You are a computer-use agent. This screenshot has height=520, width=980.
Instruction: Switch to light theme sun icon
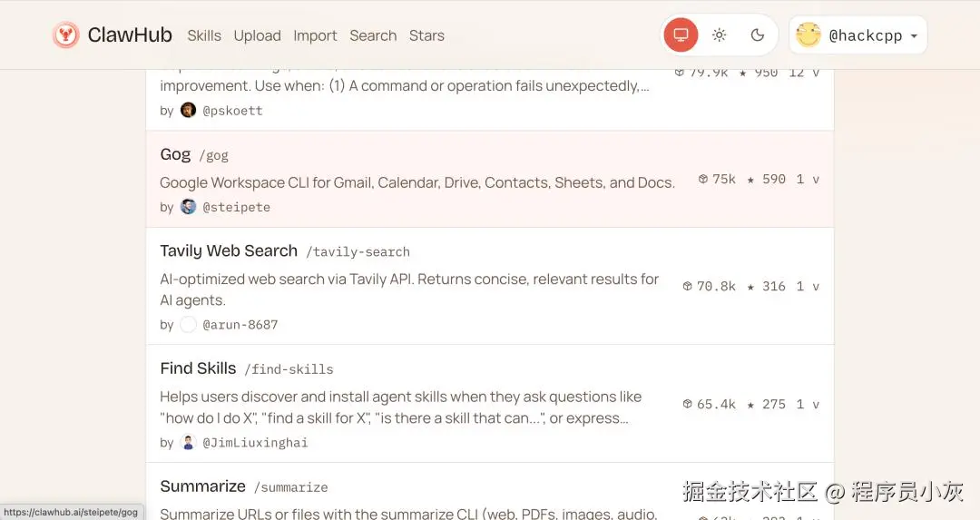pos(720,35)
